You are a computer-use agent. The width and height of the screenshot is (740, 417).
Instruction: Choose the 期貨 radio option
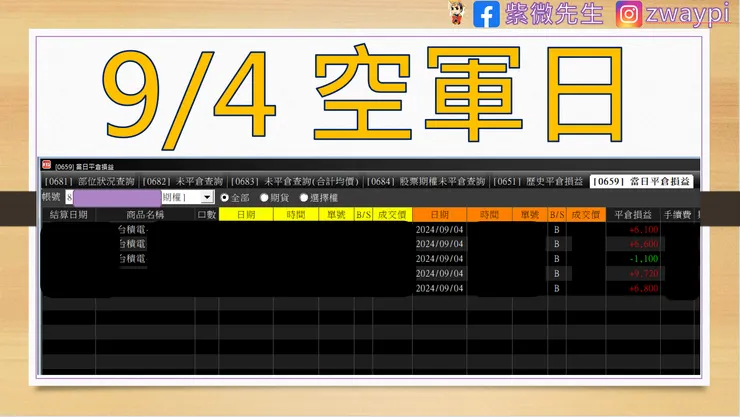[x=264, y=198]
